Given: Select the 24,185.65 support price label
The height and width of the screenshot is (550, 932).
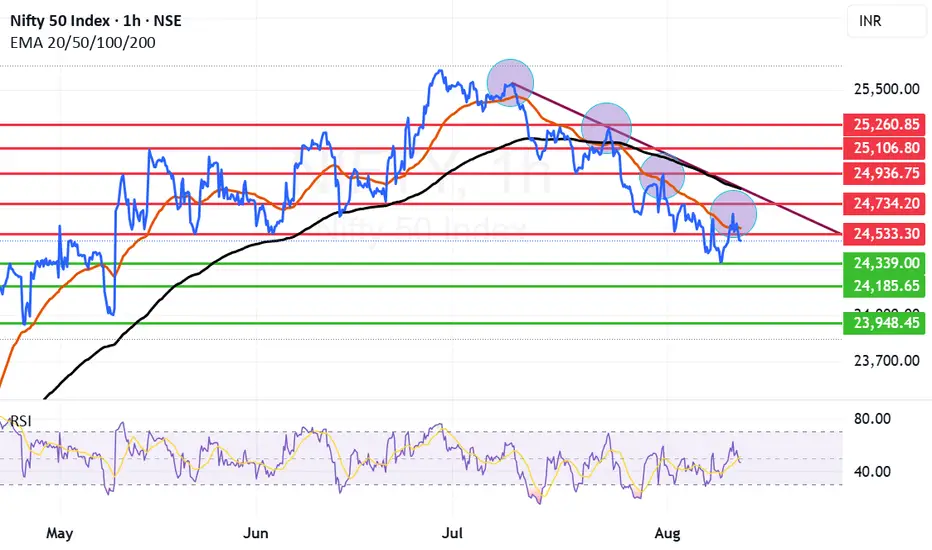Looking at the screenshot, I should [884, 286].
